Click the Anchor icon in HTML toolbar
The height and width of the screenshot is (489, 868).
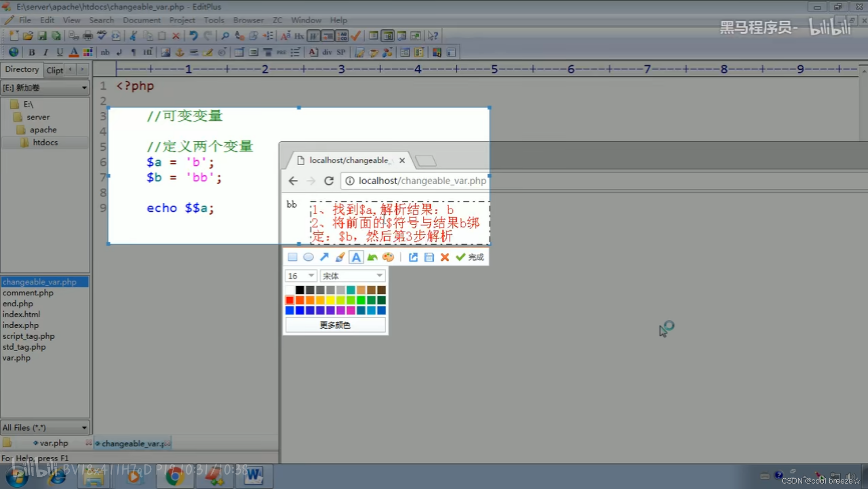(x=180, y=52)
